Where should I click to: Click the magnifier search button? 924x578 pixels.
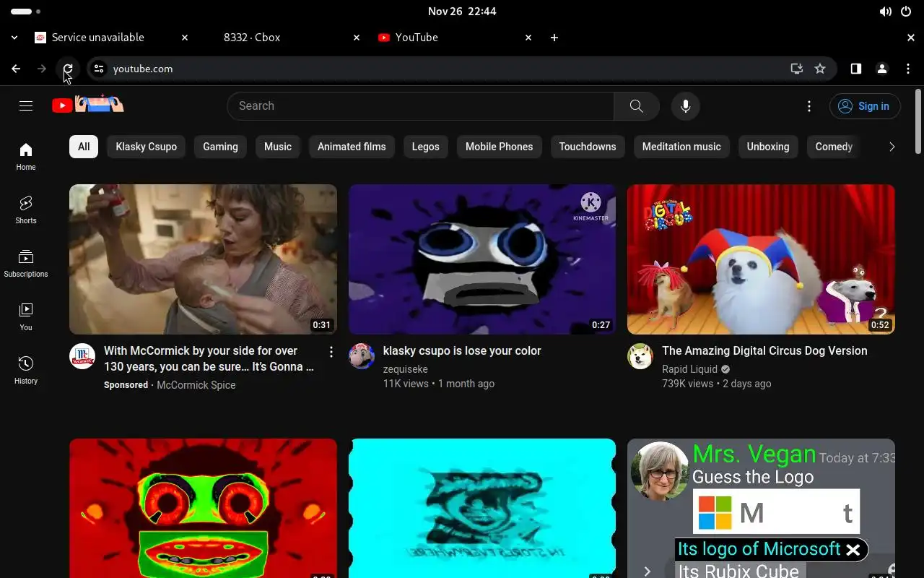(636, 106)
